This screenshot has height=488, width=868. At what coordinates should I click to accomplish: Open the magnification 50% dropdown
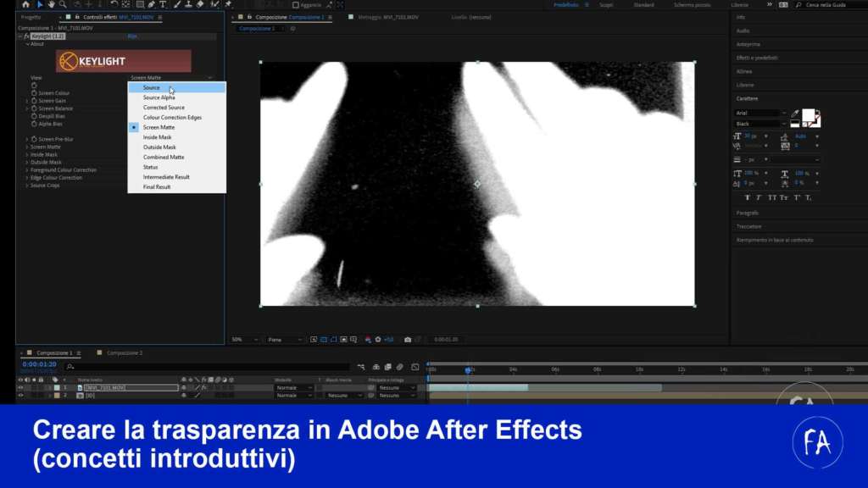[x=245, y=340]
